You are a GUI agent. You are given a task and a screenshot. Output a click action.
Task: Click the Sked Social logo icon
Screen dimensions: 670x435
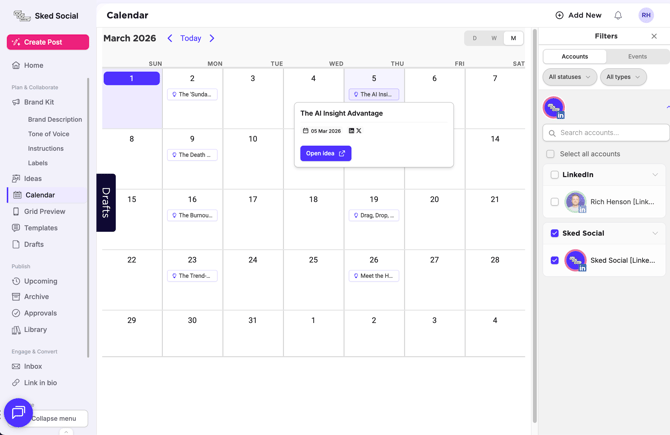22,16
